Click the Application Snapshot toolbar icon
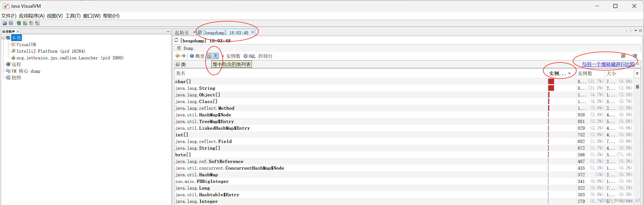Viewport: 644px width, 205px height. (37, 23)
